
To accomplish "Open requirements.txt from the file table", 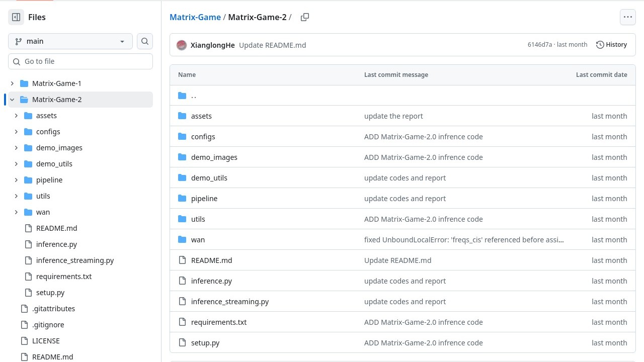I will 219,322.
